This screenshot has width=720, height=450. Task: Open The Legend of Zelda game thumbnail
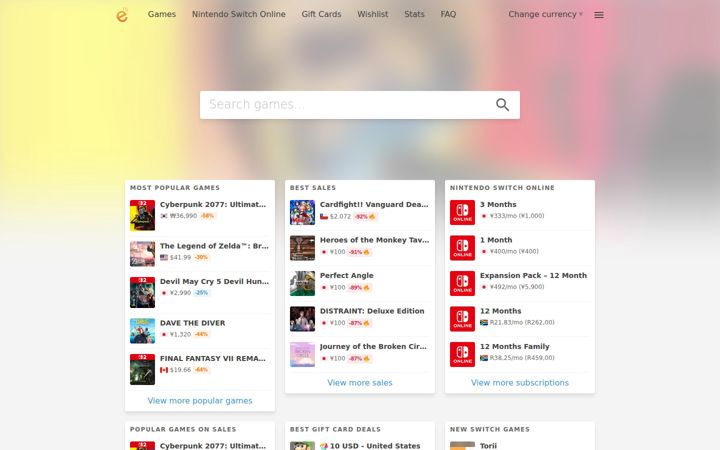tap(142, 254)
